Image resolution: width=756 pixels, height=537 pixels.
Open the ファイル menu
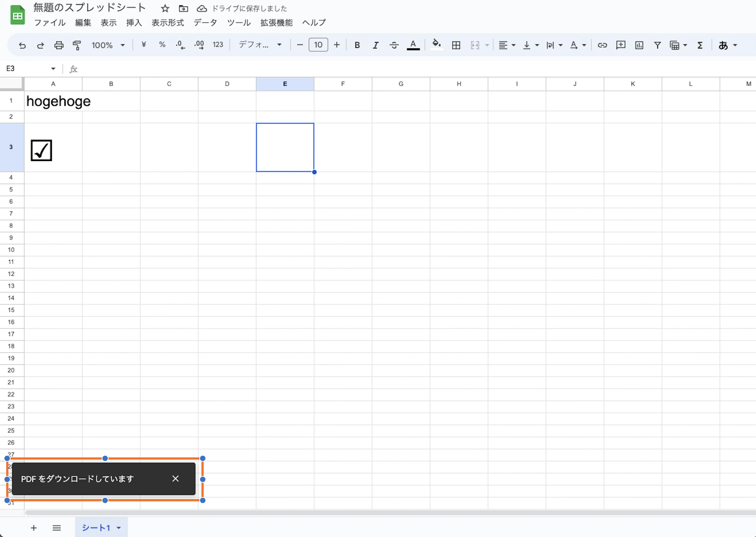coord(50,23)
